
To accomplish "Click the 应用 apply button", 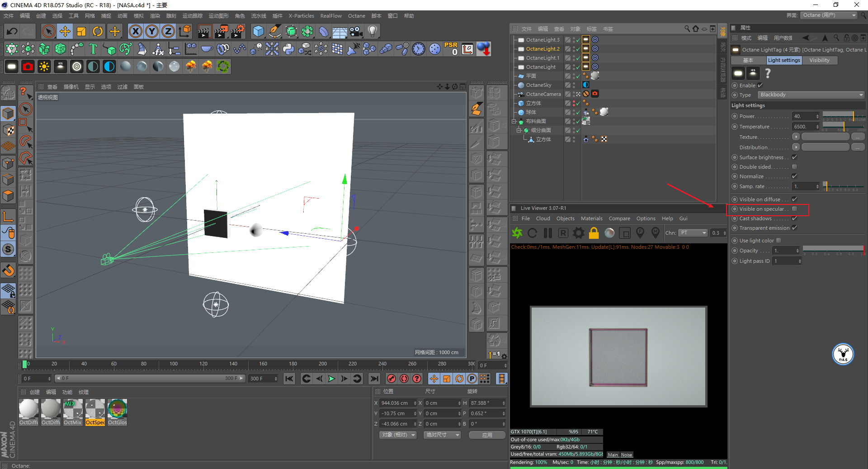I will (487, 435).
